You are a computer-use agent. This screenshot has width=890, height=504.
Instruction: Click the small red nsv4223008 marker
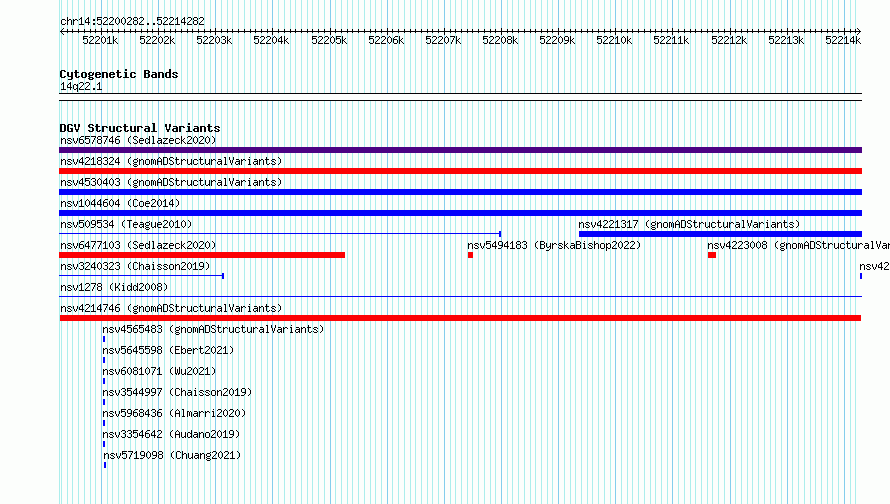[712, 255]
